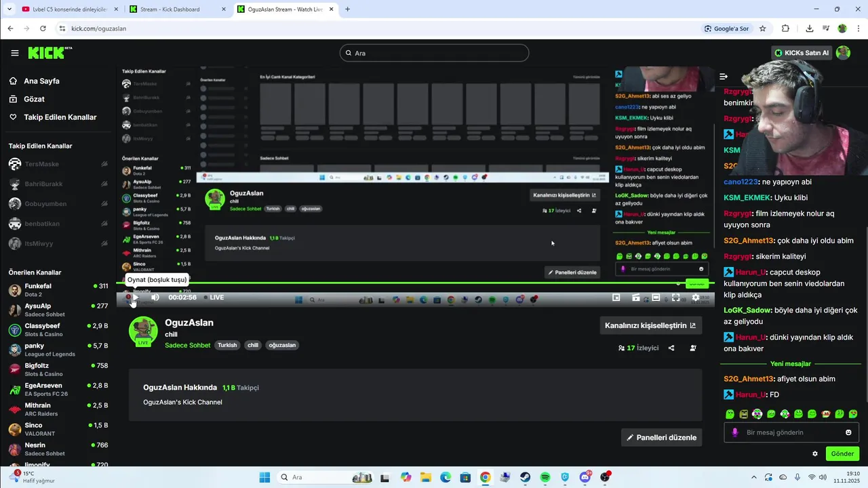
Task: Click OguzAslan channel avatar
Action: (x=143, y=331)
